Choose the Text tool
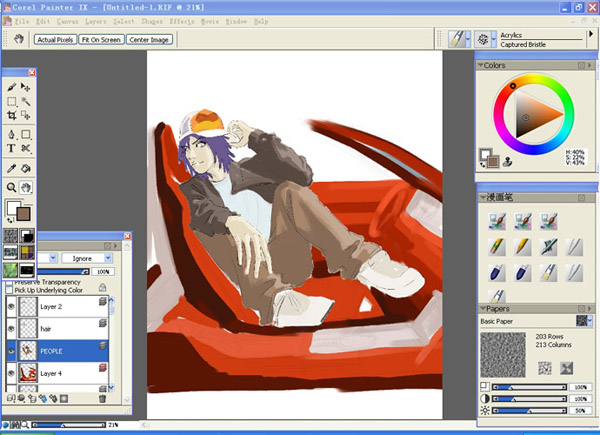The image size is (600, 435). point(11,148)
